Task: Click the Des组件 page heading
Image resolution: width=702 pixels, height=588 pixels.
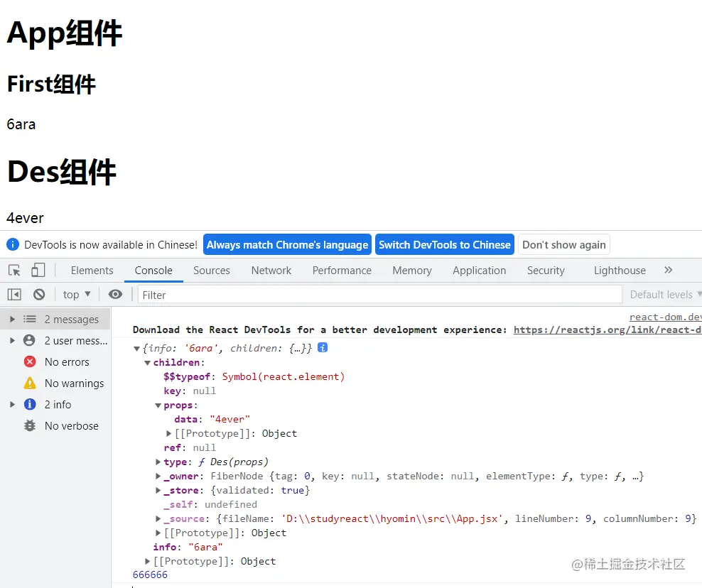Action: (62, 171)
